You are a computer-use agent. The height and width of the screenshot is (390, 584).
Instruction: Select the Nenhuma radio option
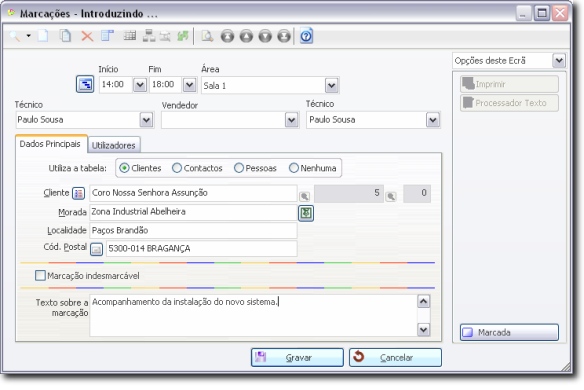click(294, 168)
